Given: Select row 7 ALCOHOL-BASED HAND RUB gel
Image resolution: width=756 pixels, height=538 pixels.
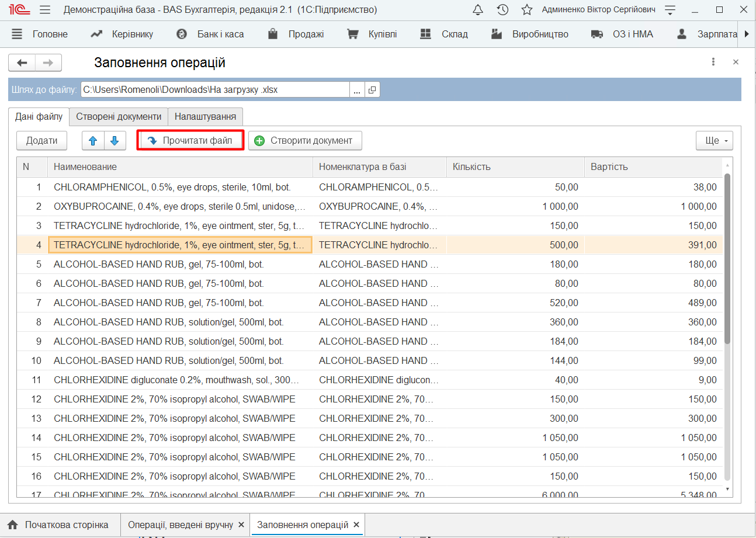Looking at the screenshot, I should click(x=370, y=303).
